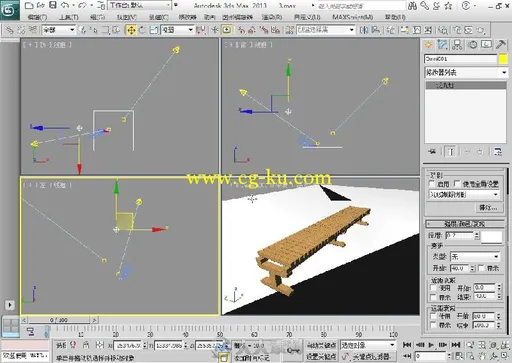Click the Play Animation button
This screenshot has height=363, width=512.
point(431,345)
